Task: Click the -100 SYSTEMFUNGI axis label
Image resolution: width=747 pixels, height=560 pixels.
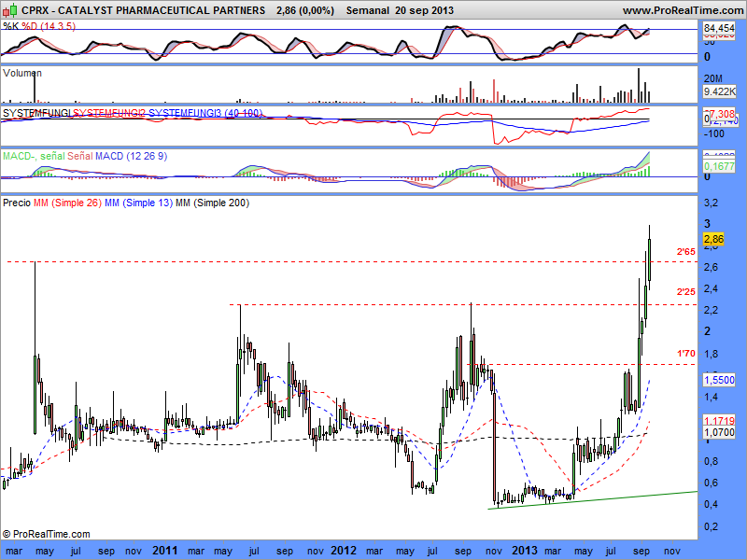Action: point(714,133)
